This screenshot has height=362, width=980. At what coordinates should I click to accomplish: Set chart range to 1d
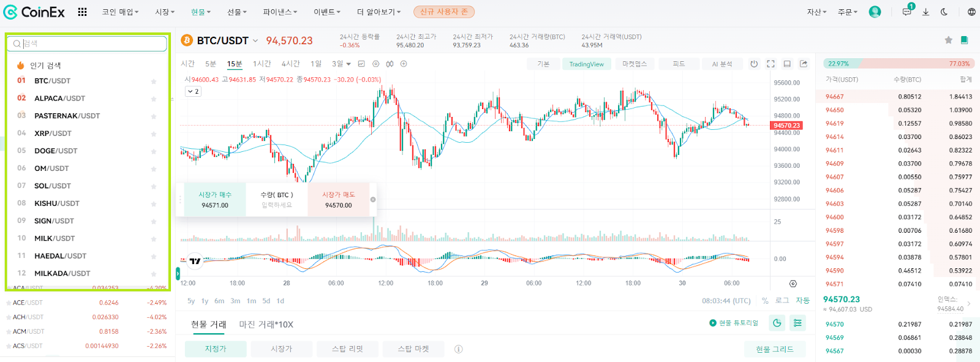[x=281, y=301]
